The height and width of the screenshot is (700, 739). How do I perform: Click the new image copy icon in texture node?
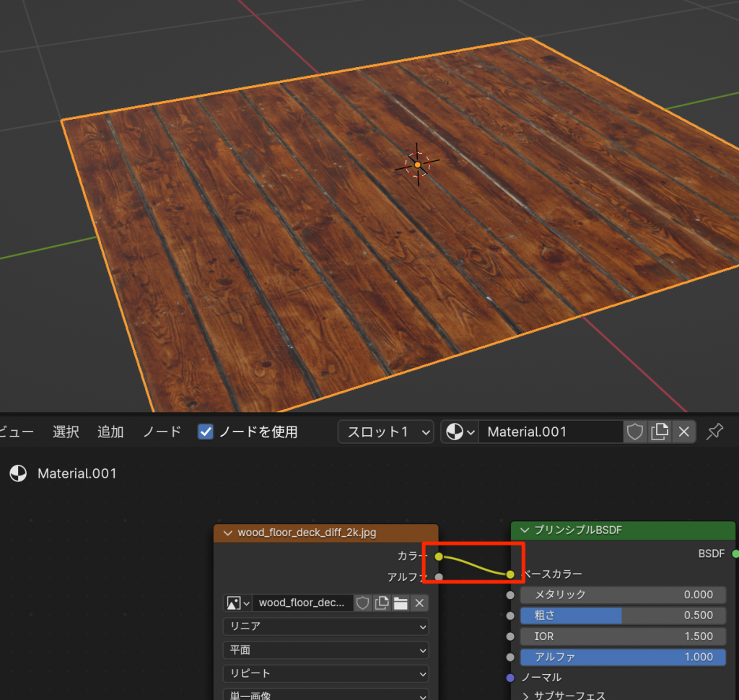pos(382,603)
